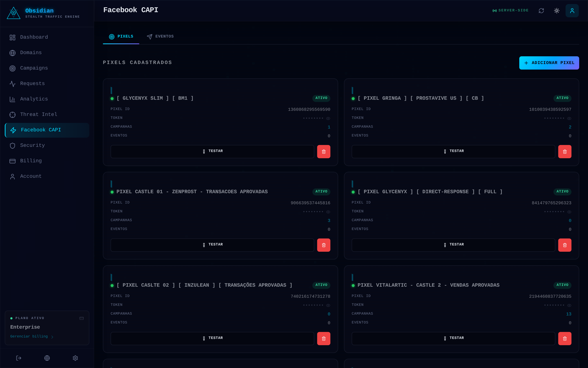The height and width of the screenshot is (368, 588).
Task: Show token of Pixel Gringa Prostavive
Action: 569,118
